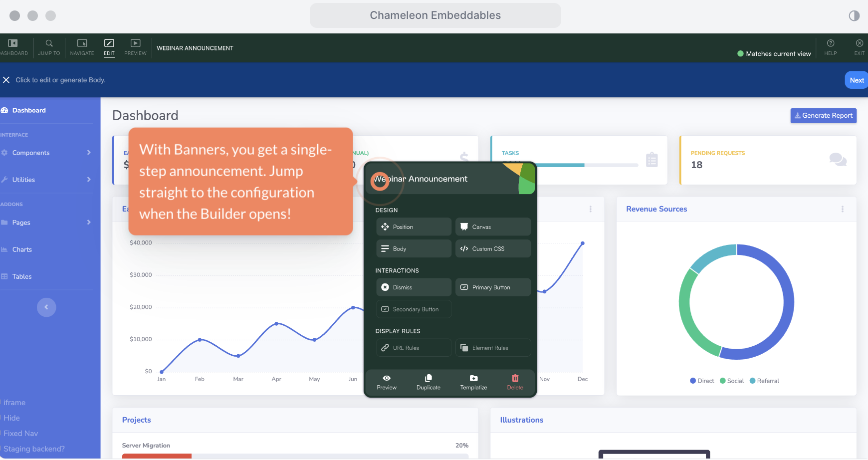Expand the Utilities sidebar section
Viewport: 868px width, 460px height.
coord(46,180)
